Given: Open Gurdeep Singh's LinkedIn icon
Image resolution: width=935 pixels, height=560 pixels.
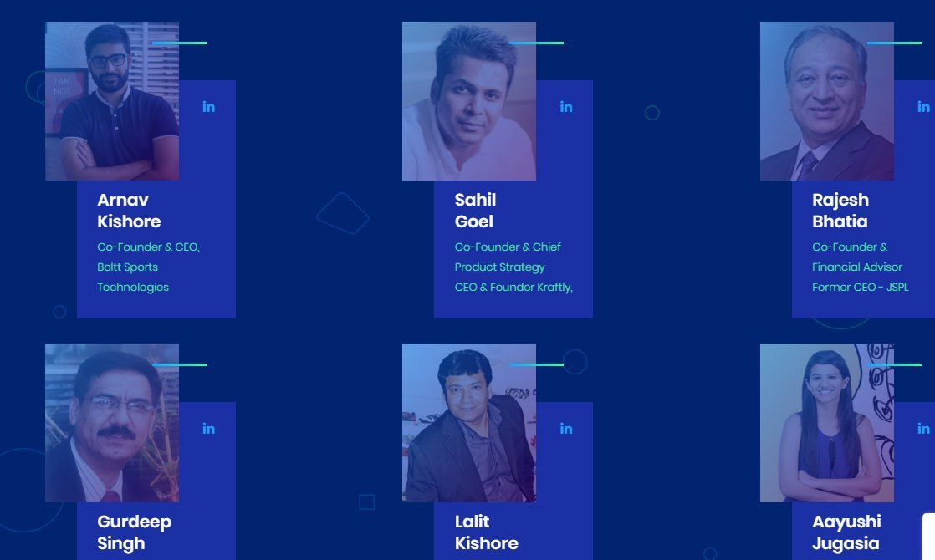Looking at the screenshot, I should coord(209,429).
